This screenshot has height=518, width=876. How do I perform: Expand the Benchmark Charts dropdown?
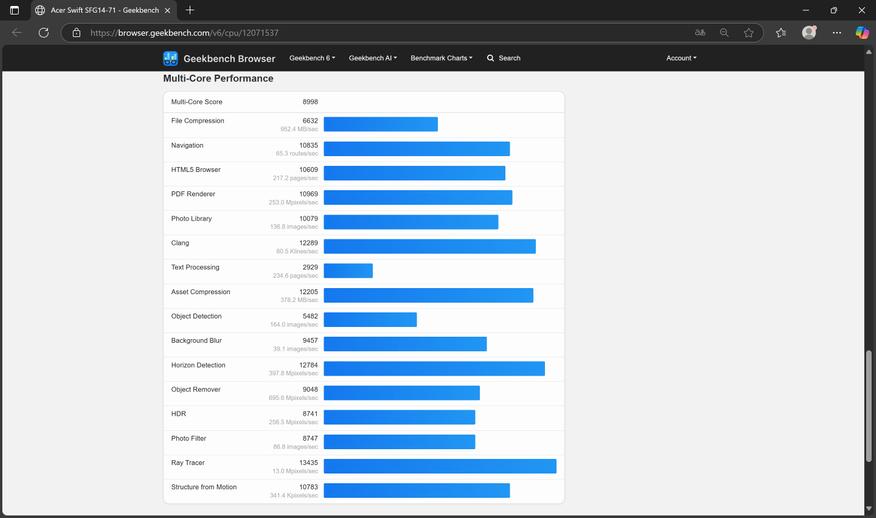[441, 58]
